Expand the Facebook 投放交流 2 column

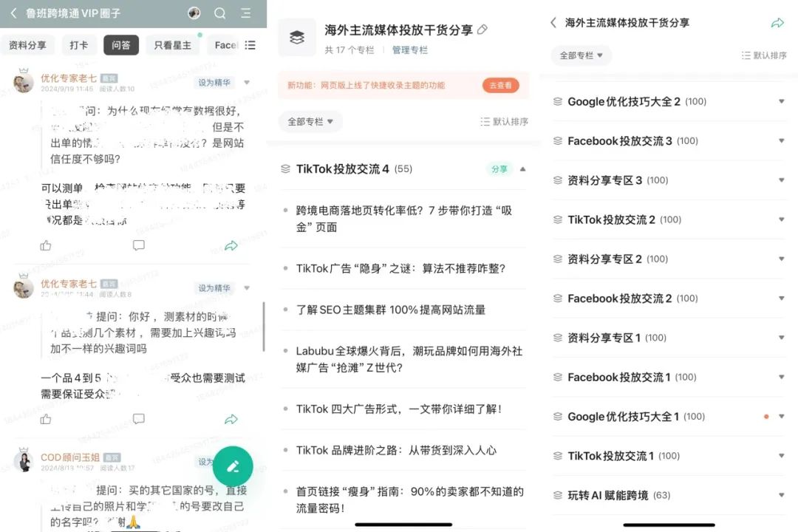click(x=781, y=299)
